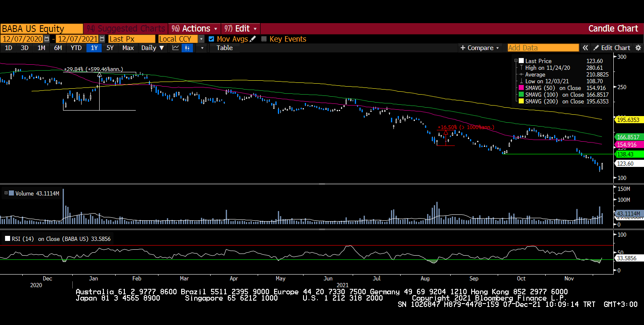The height and width of the screenshot is (325, 644).
Task: Click the plus icon on Compare
Action: click(463, 48)
